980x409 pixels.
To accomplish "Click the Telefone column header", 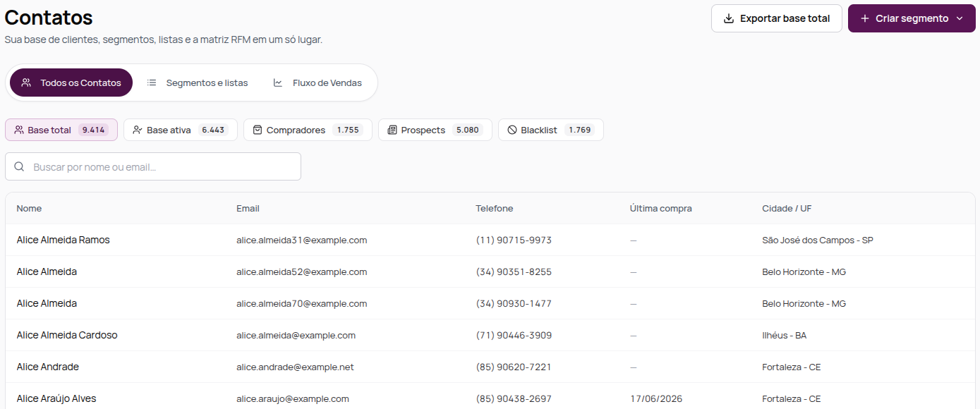I will click(495, 208).
